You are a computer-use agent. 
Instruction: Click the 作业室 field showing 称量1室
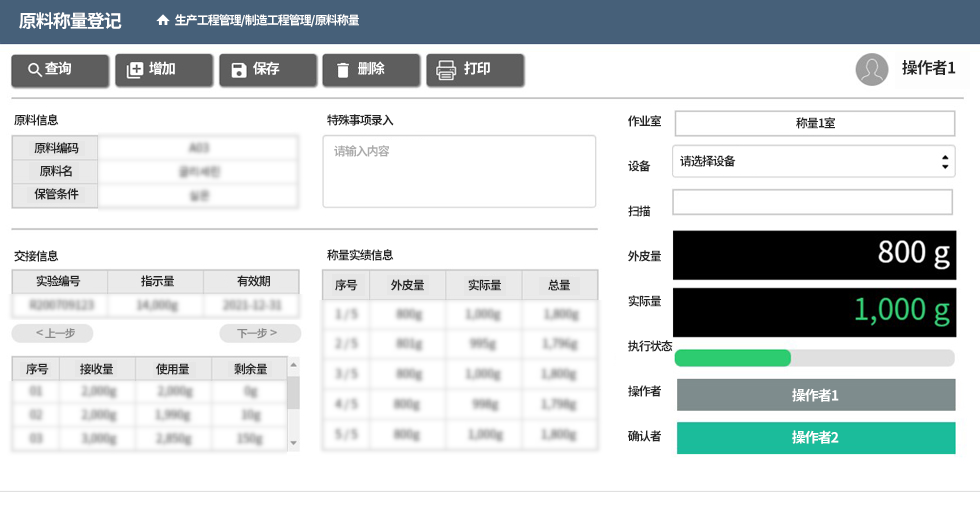pyautogui.click(x=815, y=123)
